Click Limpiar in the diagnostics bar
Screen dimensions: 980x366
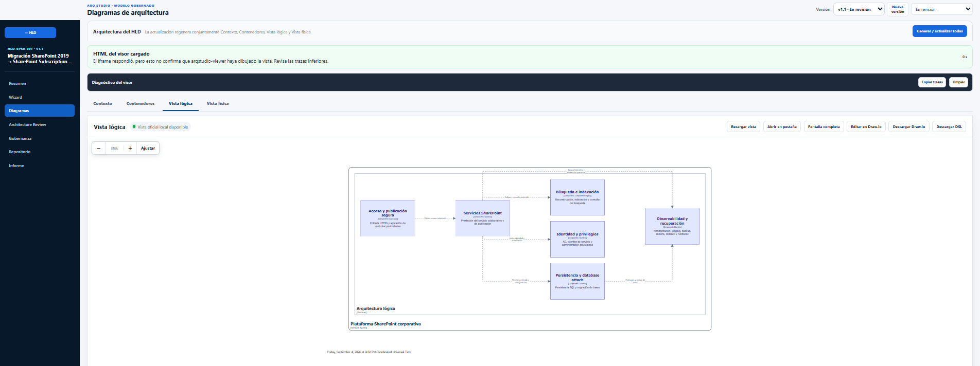click(x=958, y=82)
